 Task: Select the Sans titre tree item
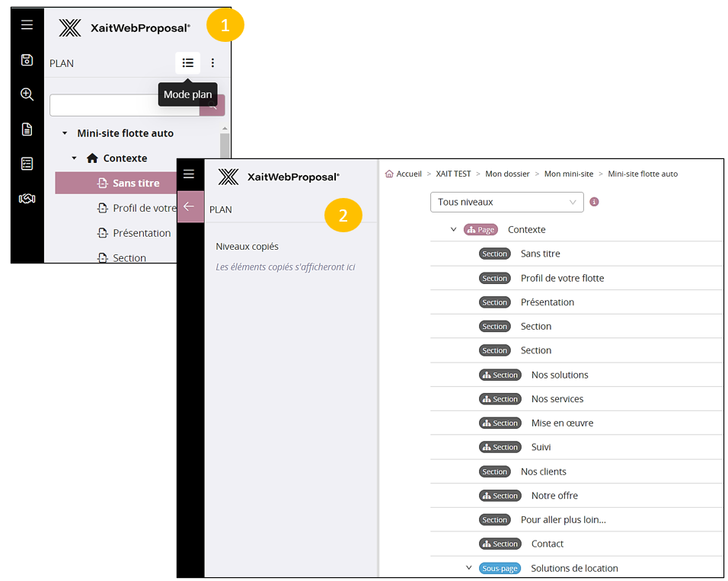(x=136, y=183)
